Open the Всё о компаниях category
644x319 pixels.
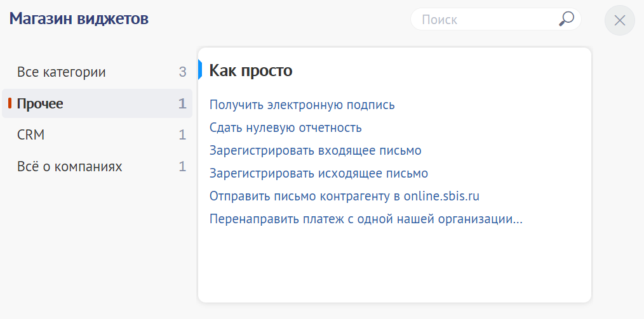97,166
